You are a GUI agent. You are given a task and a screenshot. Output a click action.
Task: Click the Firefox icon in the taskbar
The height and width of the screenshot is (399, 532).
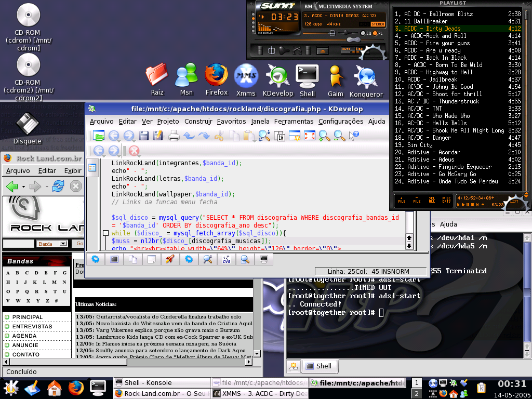click(x=76, y=388)
